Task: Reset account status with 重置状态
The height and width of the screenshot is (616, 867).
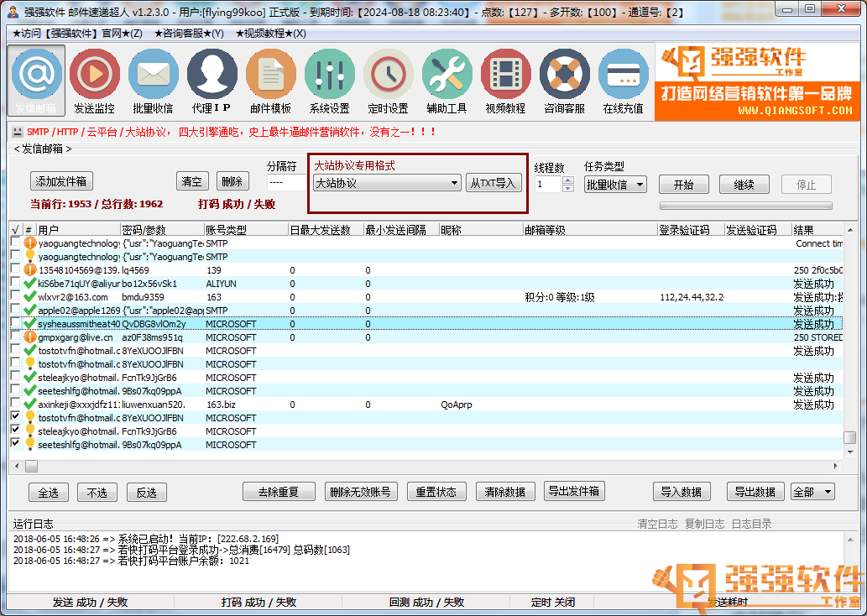Action: [x=436, y=492]
